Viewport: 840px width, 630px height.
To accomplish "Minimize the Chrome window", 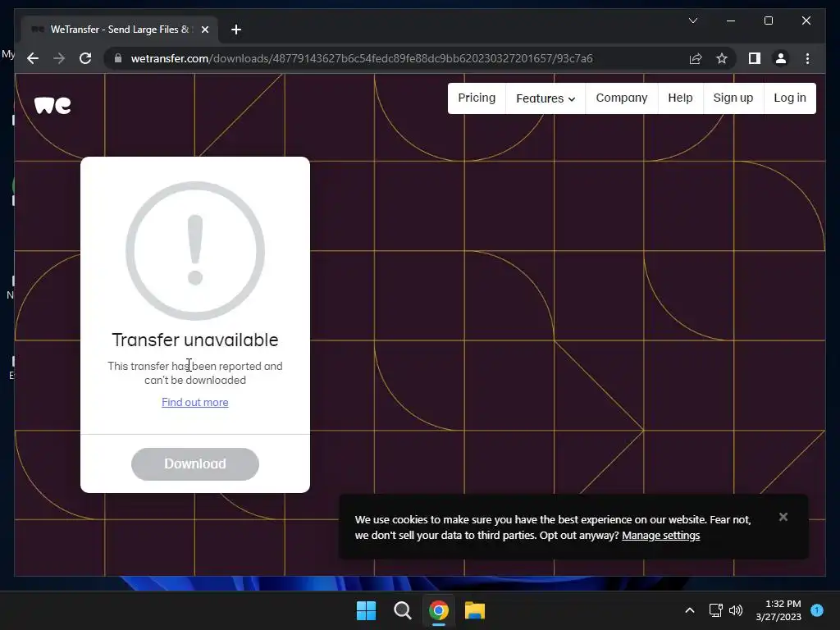I will (731, 21).
